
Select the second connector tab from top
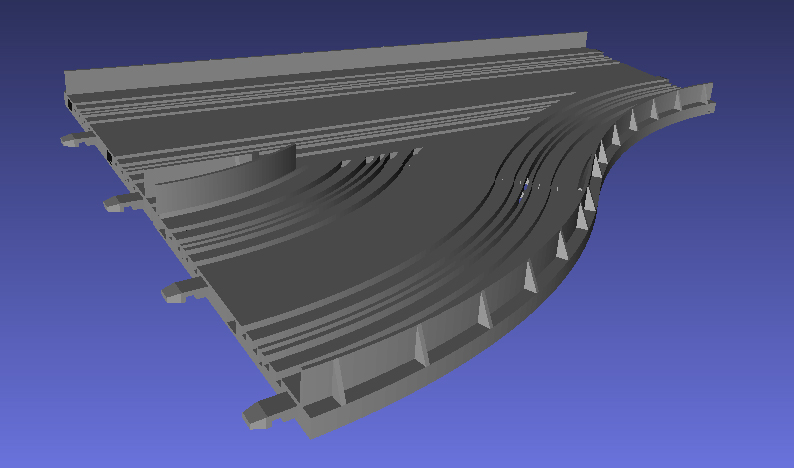[x=117, y=203]
